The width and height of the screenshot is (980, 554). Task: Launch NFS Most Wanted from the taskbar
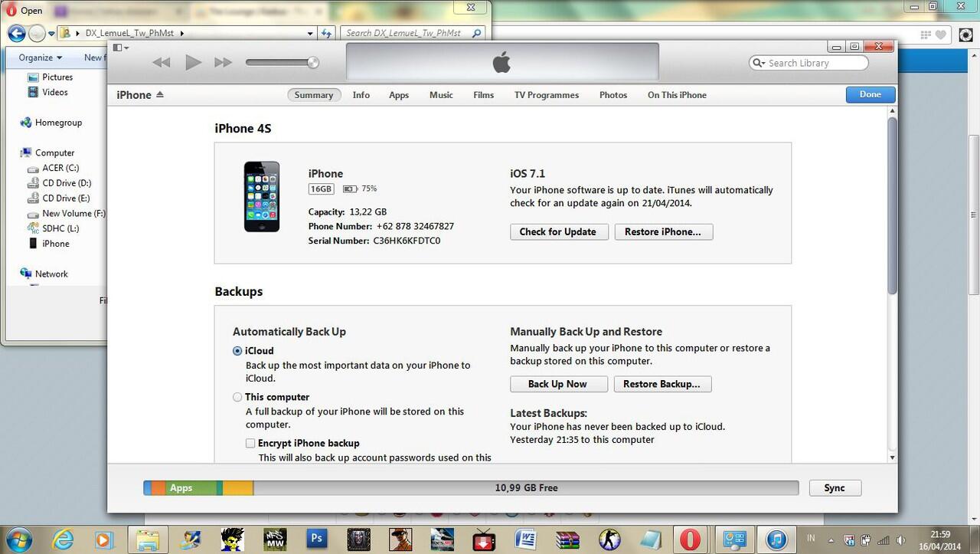click(x=275, y=539)
